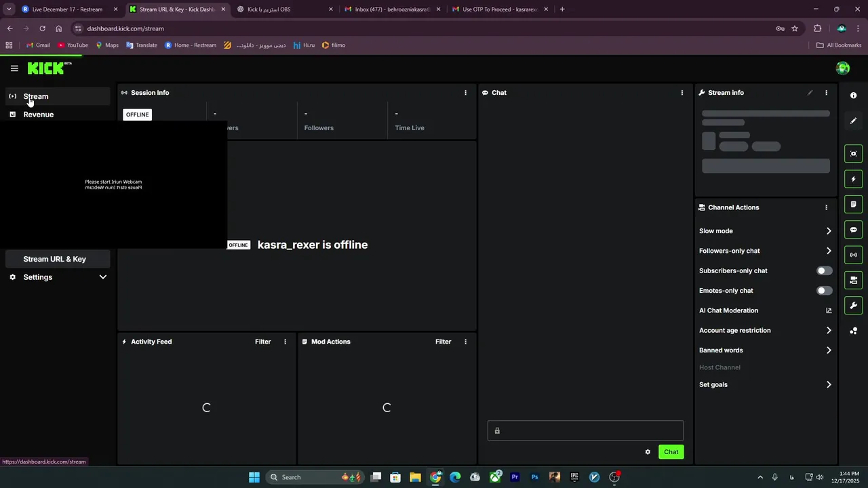
Task: Open the Windows Start menu
Action: pos(254,477)
